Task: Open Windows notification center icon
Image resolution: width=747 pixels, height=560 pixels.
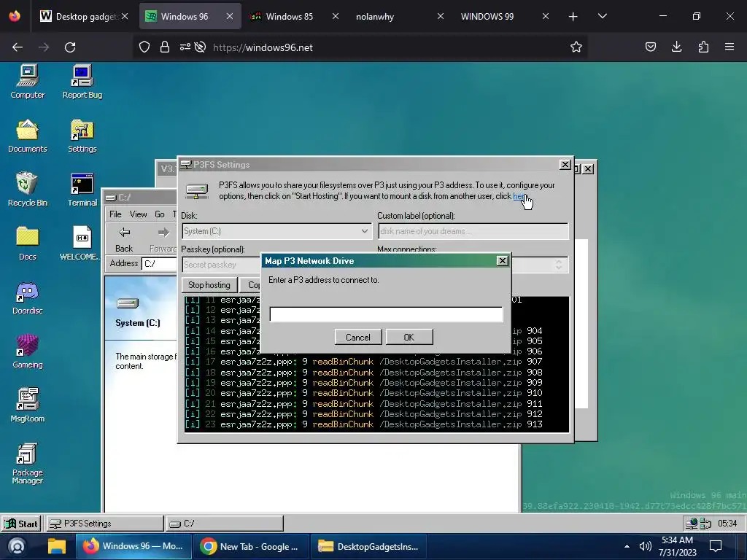Action: pos(716,546)
